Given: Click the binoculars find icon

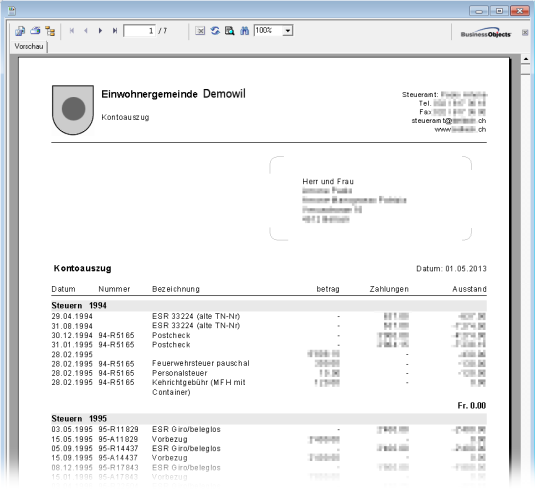Looking at the screenshot, I should tap(244, 31).
